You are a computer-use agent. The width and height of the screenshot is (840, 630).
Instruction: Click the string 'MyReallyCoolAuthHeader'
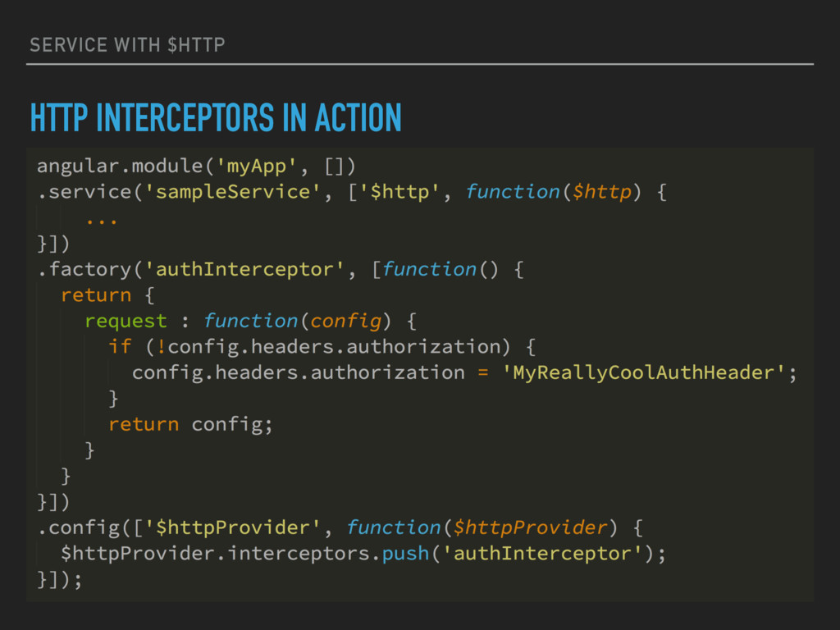(643, 373)
